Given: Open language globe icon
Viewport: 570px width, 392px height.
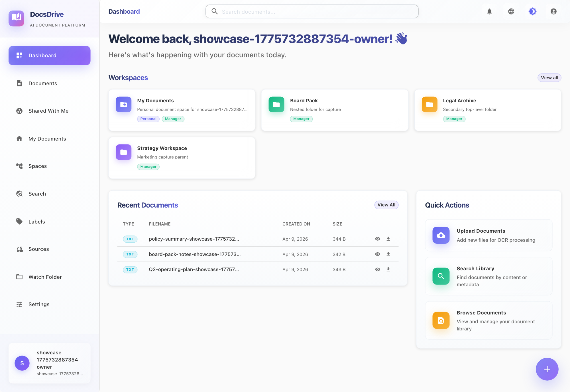Looking at the screenshot, I should pyautogui.click(x=511, y=11).
